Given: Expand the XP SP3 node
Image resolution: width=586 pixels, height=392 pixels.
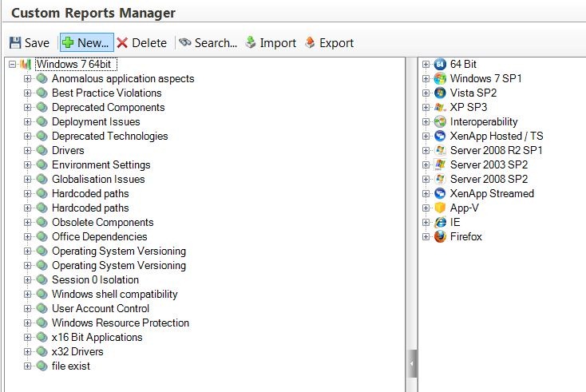Looking at the screenshot, I should [x=426, y=107].
